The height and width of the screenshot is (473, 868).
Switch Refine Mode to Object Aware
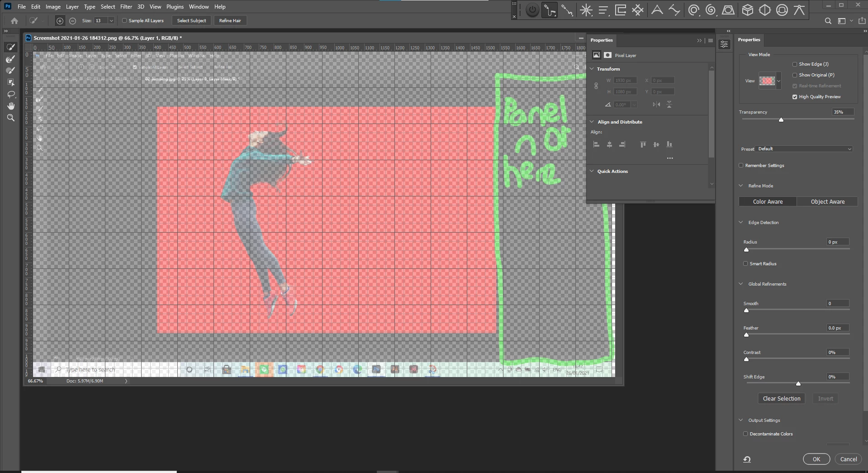pyautogui.click(x=827, y=202)
